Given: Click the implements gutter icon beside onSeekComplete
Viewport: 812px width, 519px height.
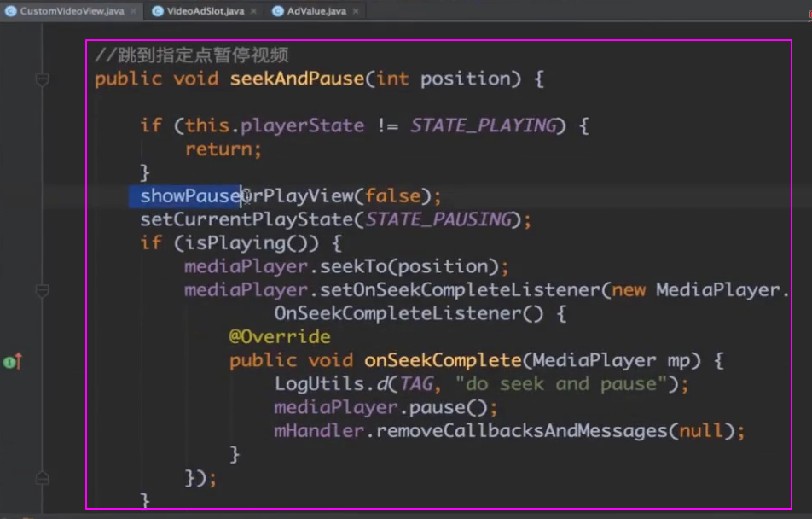Looking at the screenshot, I should coord(11,362).
